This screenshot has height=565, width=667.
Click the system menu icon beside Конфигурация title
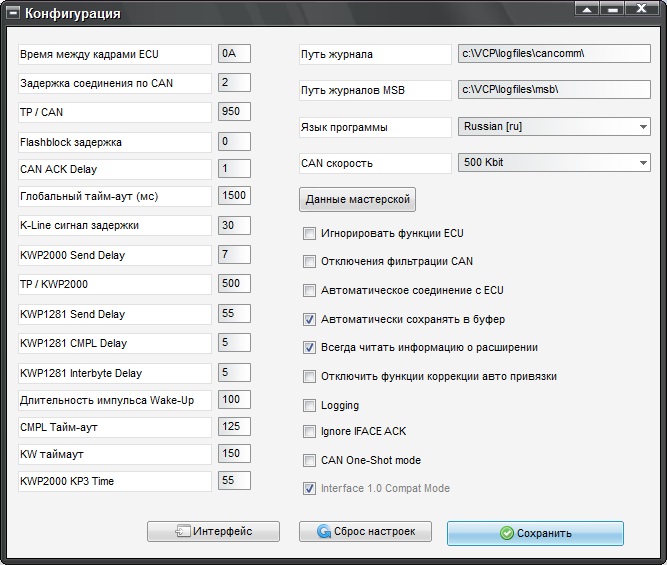pos(13,13)
